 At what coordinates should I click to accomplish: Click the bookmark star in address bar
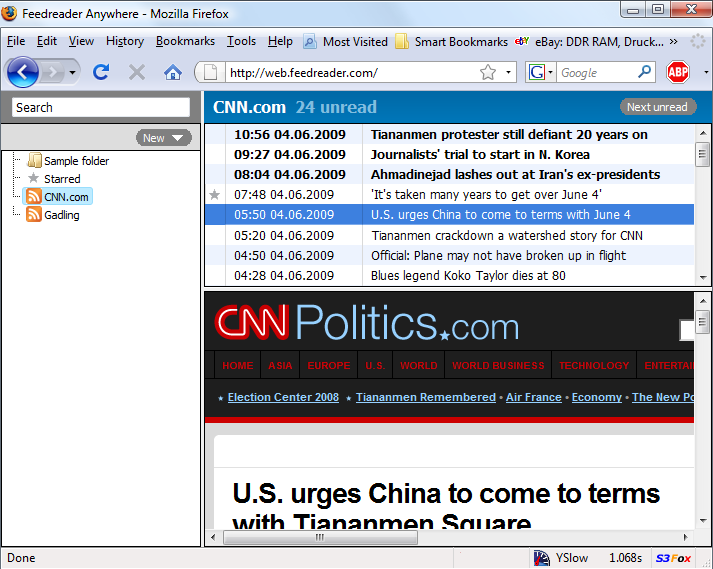tap(488, 72)
